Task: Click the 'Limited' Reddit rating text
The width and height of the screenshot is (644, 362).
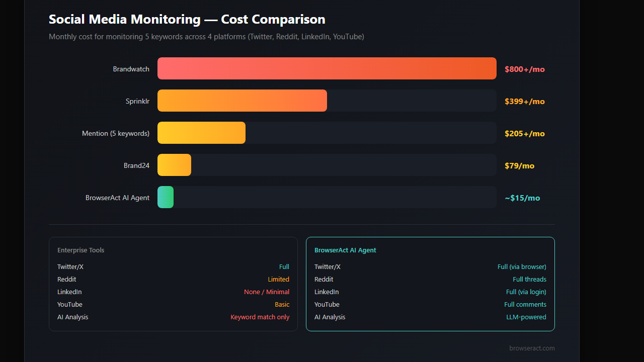Action: click(x=278, y=279)
